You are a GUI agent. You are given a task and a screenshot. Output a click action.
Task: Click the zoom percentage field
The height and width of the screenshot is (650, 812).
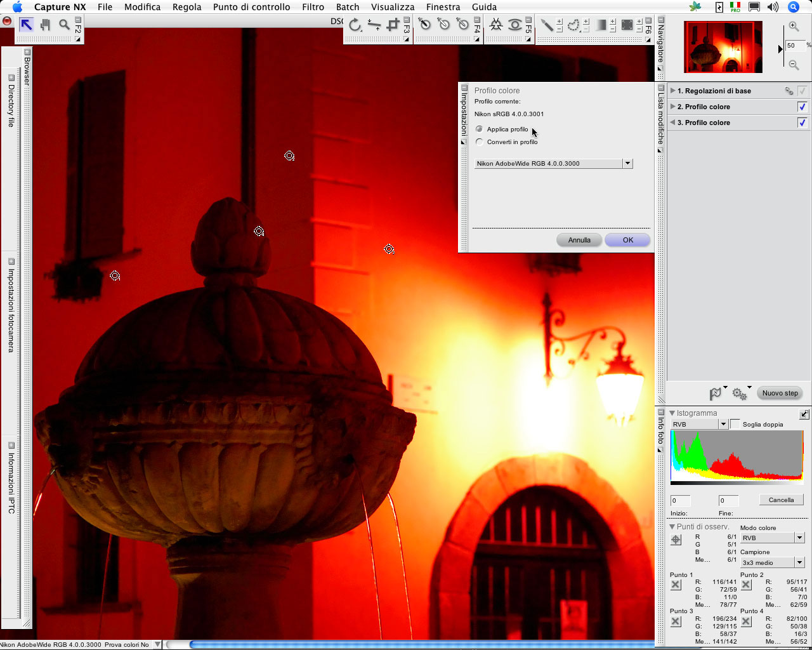pyautogui.click(x=794, y=46)
